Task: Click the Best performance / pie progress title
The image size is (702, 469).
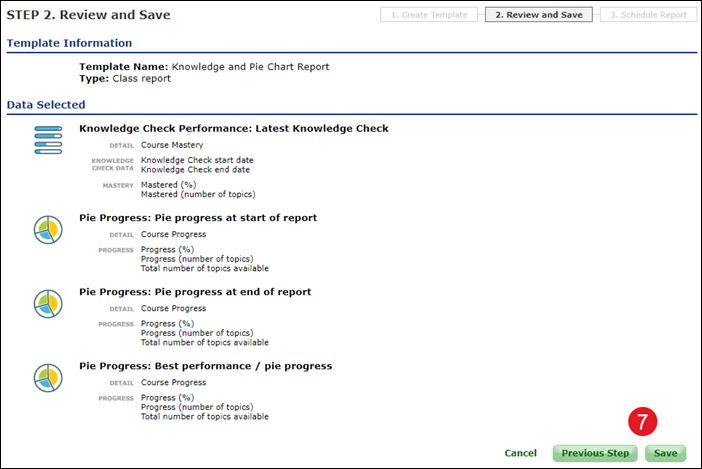Action: pyautogui.click(x=205, y=366)
